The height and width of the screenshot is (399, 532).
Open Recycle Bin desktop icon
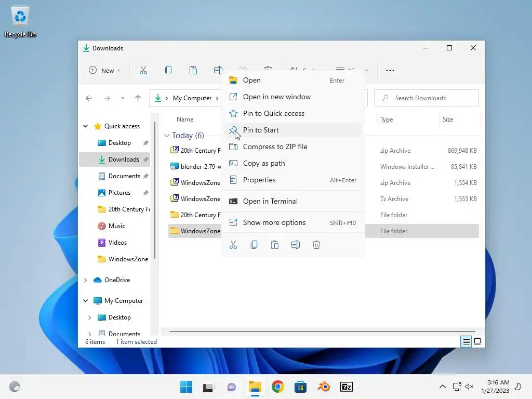[x=20, y=22]
